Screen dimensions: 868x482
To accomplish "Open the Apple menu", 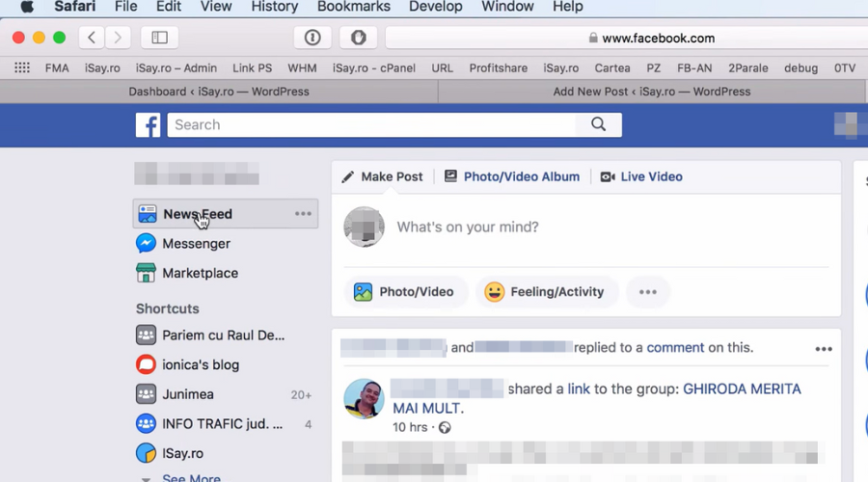I will pos(27,7).
